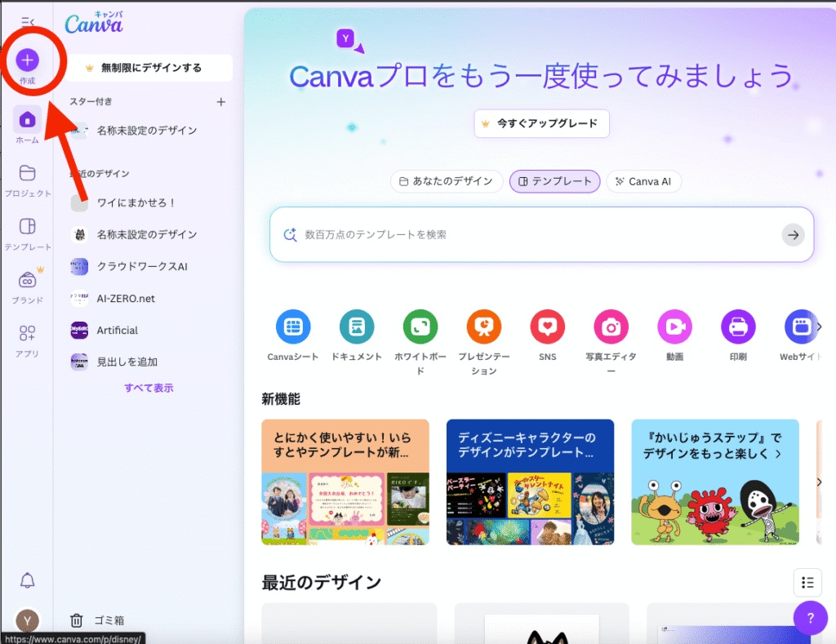Open Projects (プロジェクト) in sidebar

(x=27, y=180)
